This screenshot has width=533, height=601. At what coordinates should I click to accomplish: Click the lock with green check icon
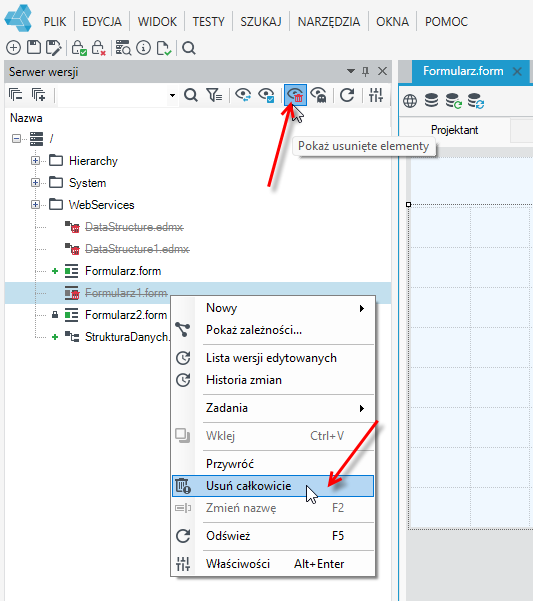tap(79, 48)
